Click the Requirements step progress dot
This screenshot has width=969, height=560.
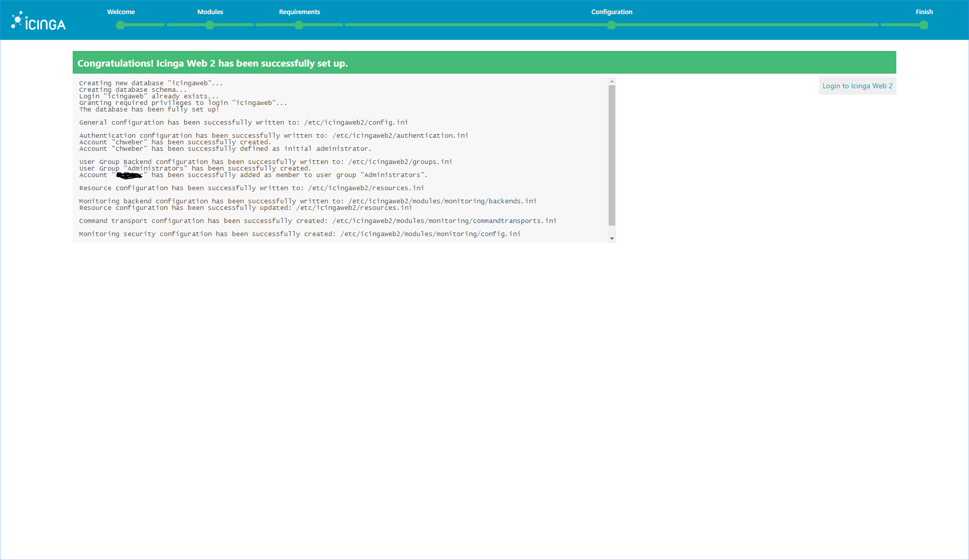(299, 25)
